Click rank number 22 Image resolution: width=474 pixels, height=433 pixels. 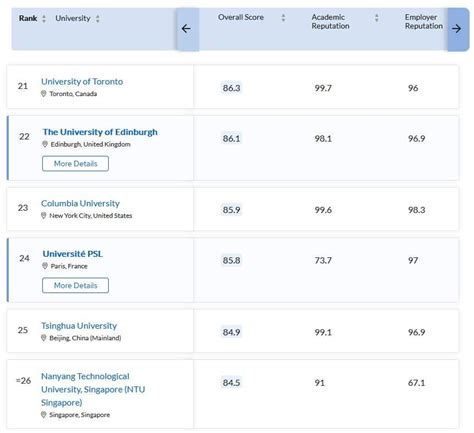click(24, 136)
